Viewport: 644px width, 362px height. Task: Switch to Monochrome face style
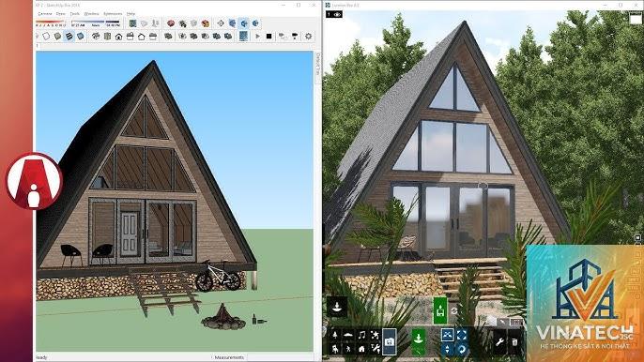pos(81,37)
